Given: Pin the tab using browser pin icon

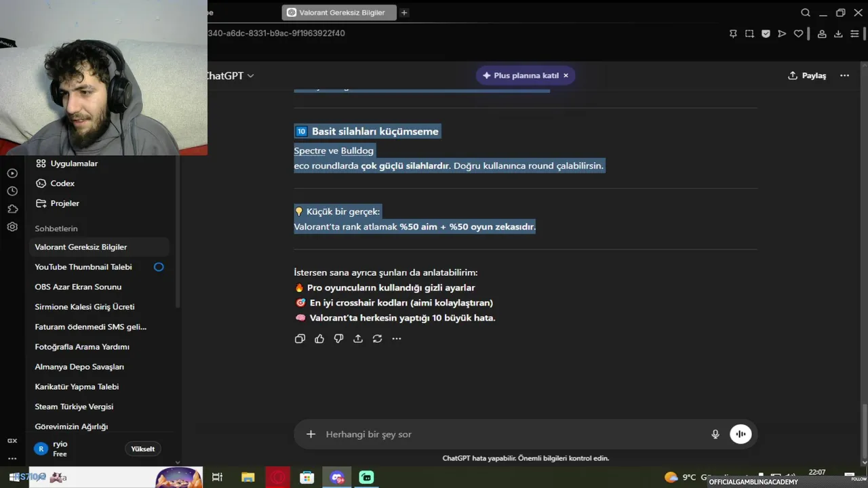Looking at the screenshot, I should click(x=733, y=34).
